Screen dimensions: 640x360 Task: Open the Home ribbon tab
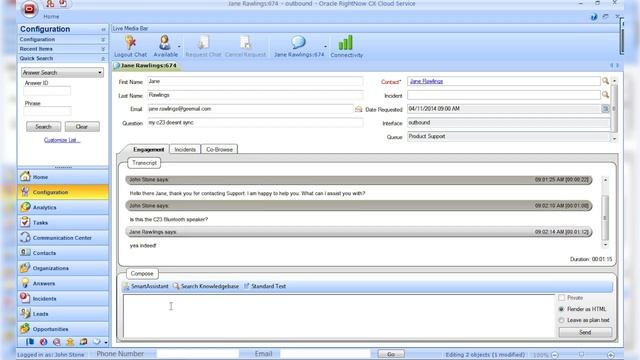(x=51, y=17)
